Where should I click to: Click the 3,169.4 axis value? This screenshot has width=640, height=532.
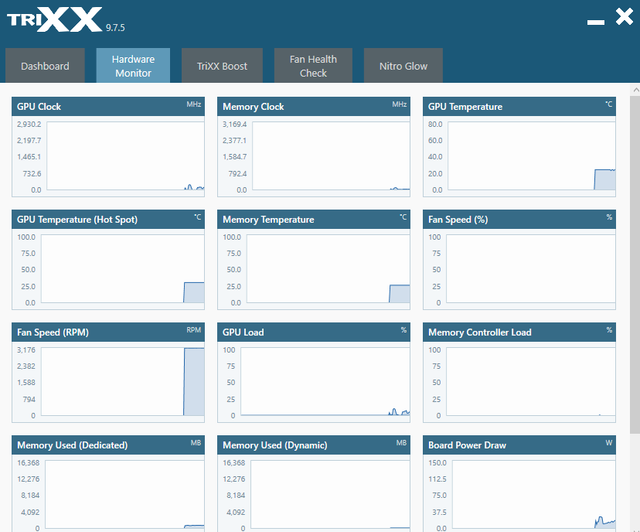point(234,124)
